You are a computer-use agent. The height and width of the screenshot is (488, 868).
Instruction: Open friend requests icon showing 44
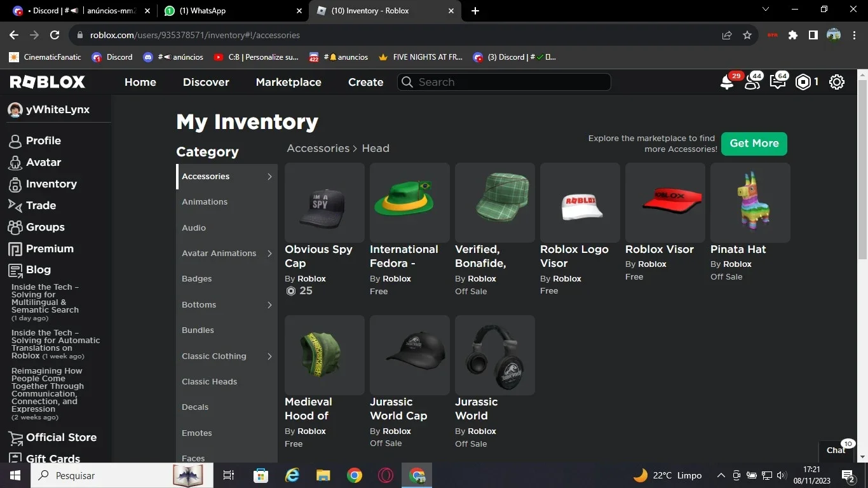coord(752,83)
